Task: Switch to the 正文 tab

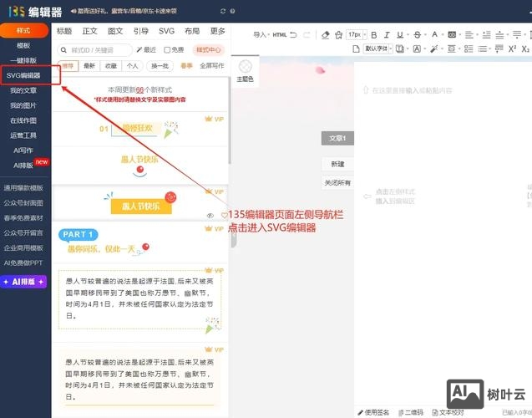Action: (89, 31)
